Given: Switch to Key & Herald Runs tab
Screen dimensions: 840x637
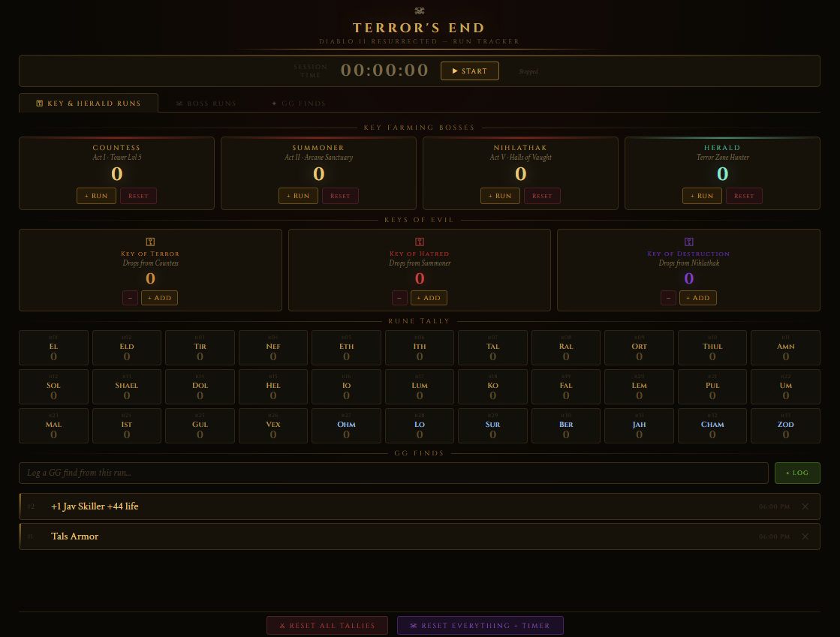Looking at the screenshot, I should point(89,104).
